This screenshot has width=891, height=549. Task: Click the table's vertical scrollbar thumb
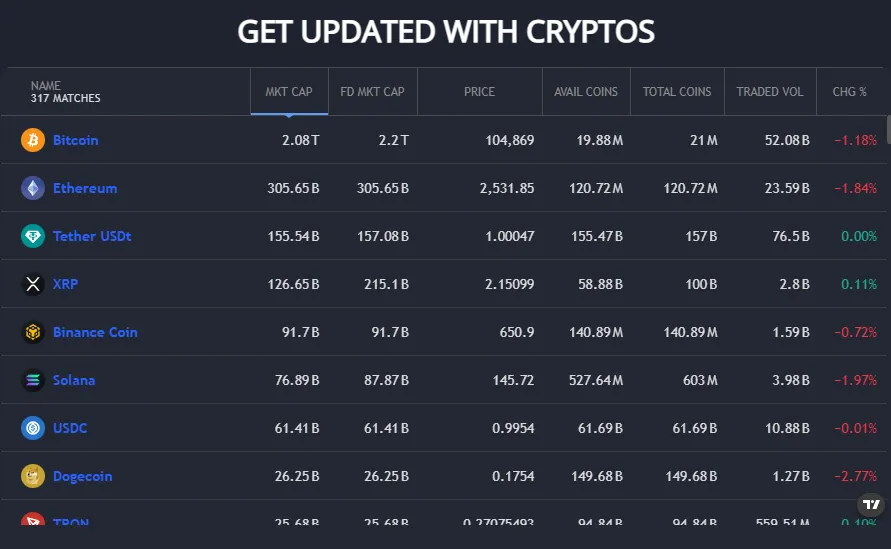point(887,130)
